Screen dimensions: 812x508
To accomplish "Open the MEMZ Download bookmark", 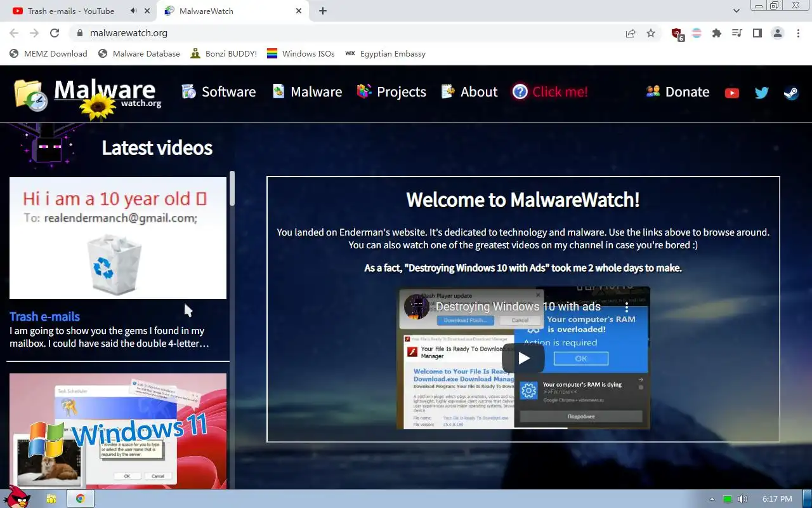I will [x=48, y=54].
